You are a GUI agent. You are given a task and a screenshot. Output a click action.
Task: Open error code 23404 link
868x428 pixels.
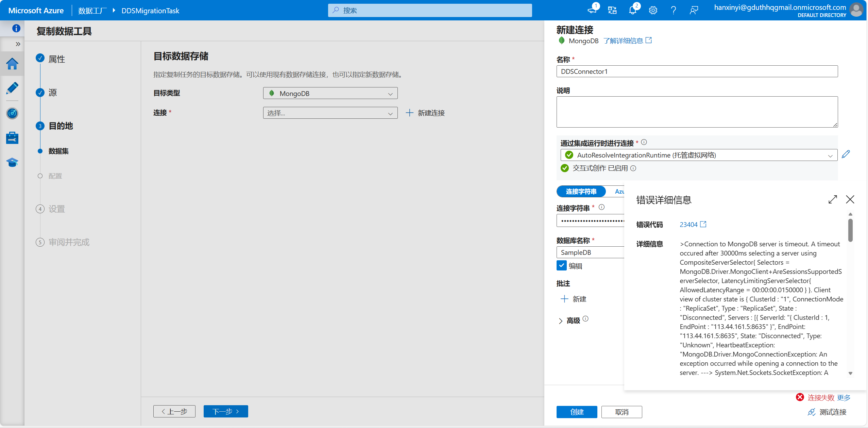coord(689,225)
